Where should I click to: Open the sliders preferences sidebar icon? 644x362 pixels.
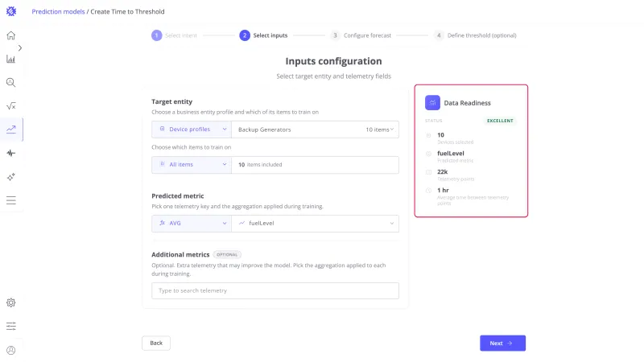click(x=11, y=327)
